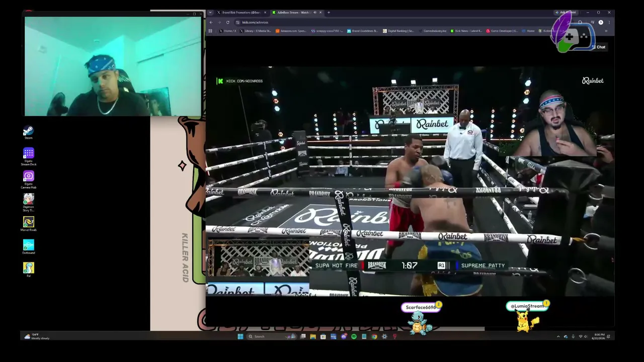Open the Digital Banking bookmark
The height and width of the screenshot is (362, 644).
click(398, 31)
